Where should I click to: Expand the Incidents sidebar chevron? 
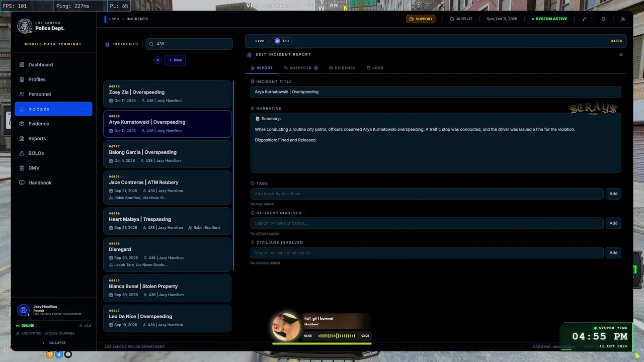click(x=86, y=109)
